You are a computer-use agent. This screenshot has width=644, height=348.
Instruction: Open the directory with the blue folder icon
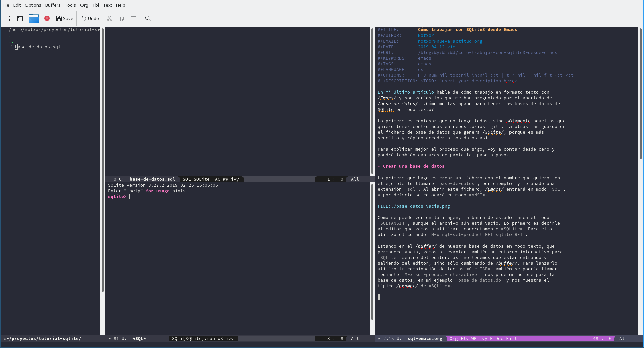click(34, 18)
